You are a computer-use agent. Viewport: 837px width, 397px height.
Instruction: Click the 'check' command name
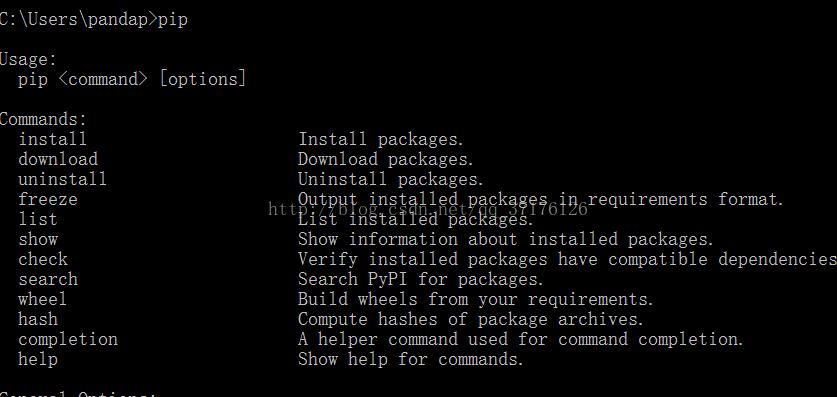[43, 259]
